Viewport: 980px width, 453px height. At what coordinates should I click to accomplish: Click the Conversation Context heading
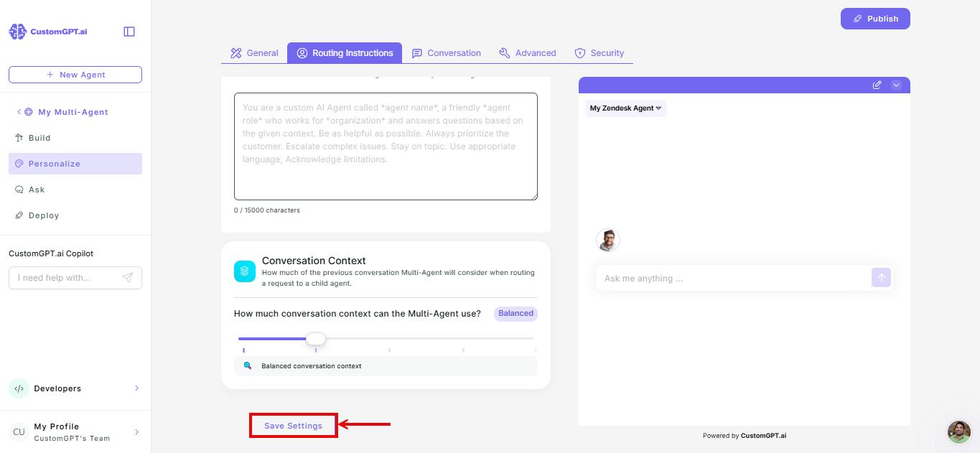click(314, 261)
